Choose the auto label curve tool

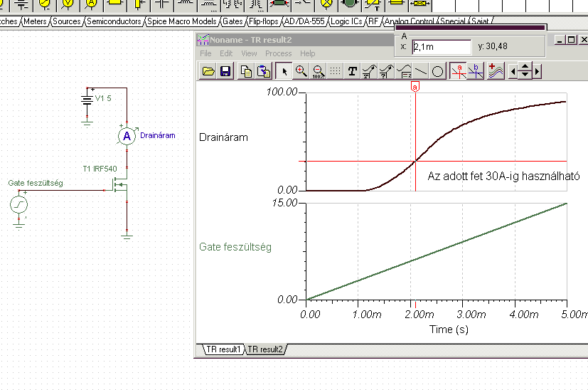tap(369, 71)
